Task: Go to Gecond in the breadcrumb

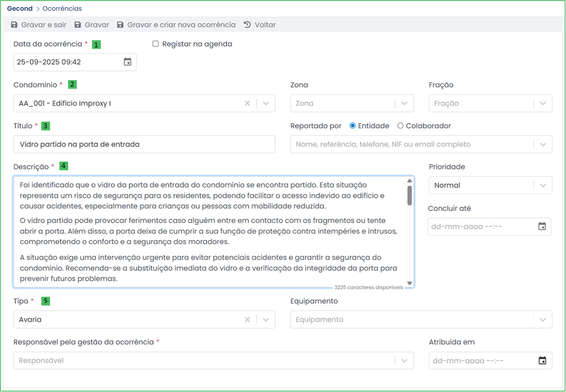Action: [x=20, y=9]
